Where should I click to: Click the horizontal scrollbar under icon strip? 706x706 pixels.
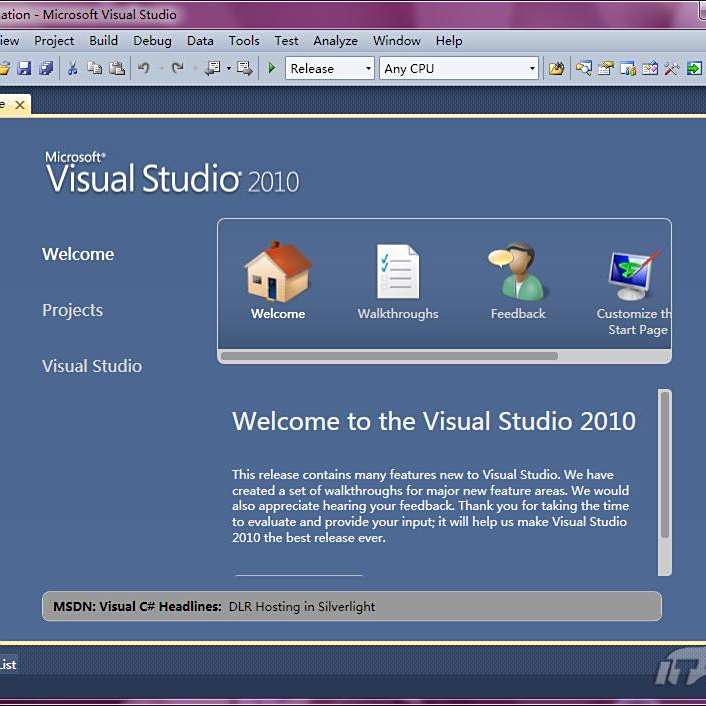389,356
